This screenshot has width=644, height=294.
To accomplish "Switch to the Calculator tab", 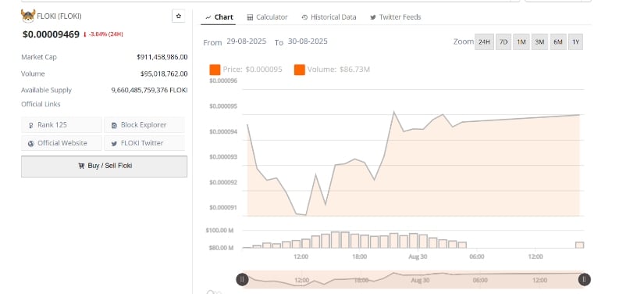I will click(x=268, y=17).
